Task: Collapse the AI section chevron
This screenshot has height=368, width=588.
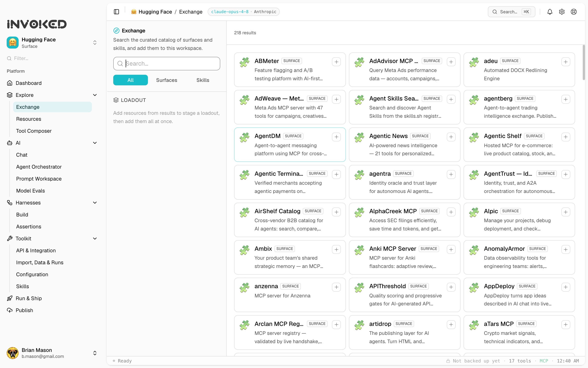Action: pyautogui.click(x=95, y=143)
